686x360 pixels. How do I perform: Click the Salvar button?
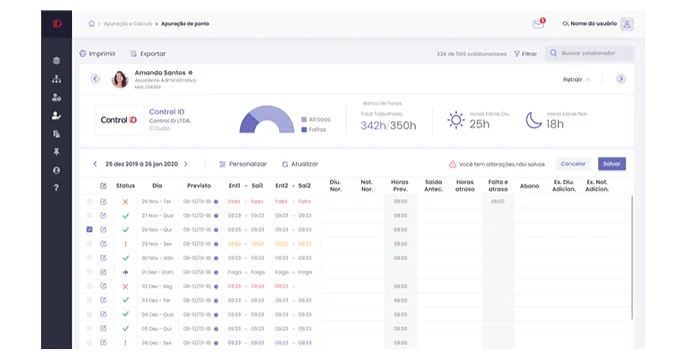612,164
